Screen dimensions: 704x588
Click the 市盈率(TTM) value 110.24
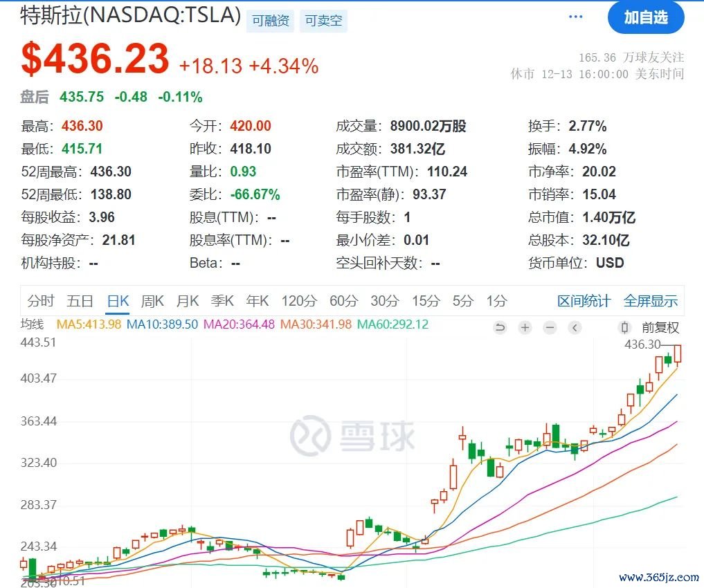pyautogui.click(x=447, y=172)
